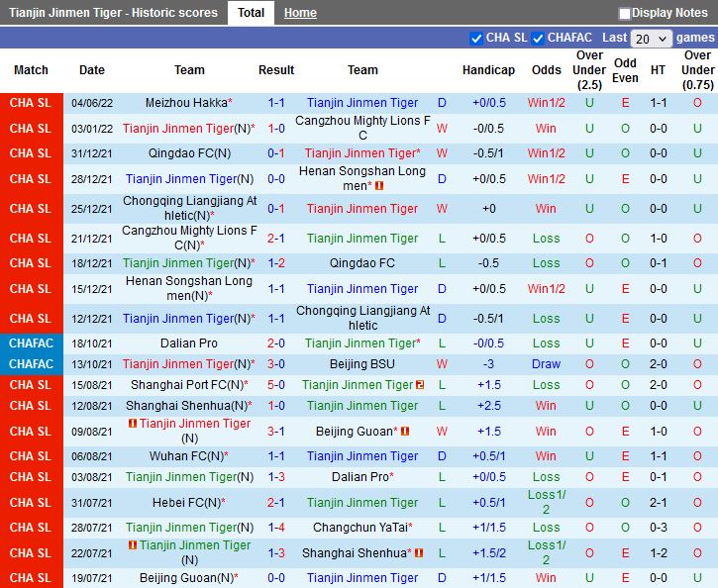Click red card icon before Tianjin on 22/07/21
The width and height of the screenshot is (718, 588).
tap(133, 545)
